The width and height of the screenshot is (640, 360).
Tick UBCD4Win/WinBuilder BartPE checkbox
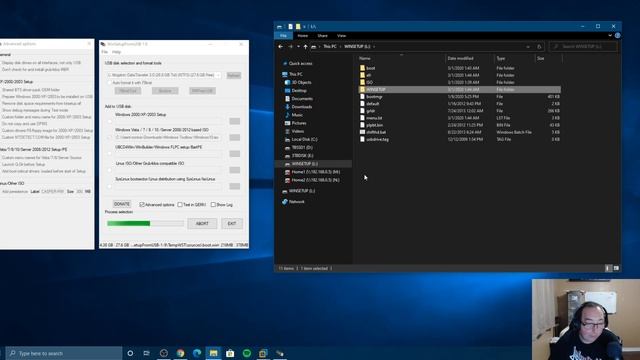[109, 154]
